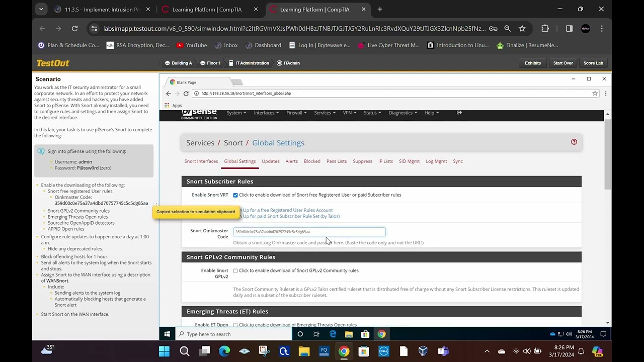644x362 pixels.
Task: Open the simulated notification center icon
Action: click(x=603, y=334)
